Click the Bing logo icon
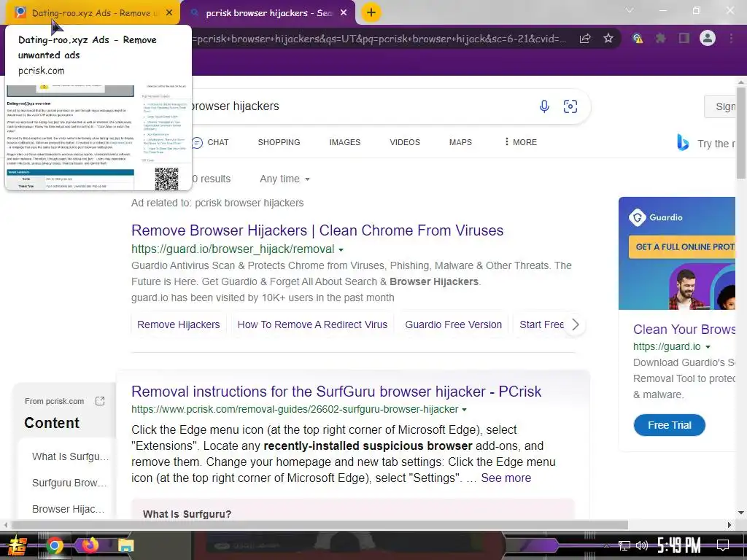This screenshot has height=560, width=747. [x=683, y=142]
